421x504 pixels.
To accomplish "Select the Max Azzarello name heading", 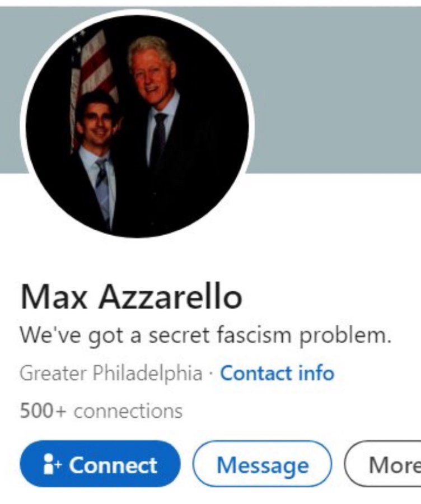I will pyautogui.click(x=131, y=297).
